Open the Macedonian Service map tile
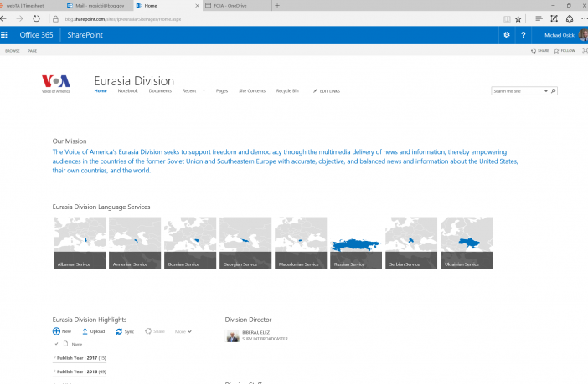This screenshot has height=384, width=588. pos(301,243)
